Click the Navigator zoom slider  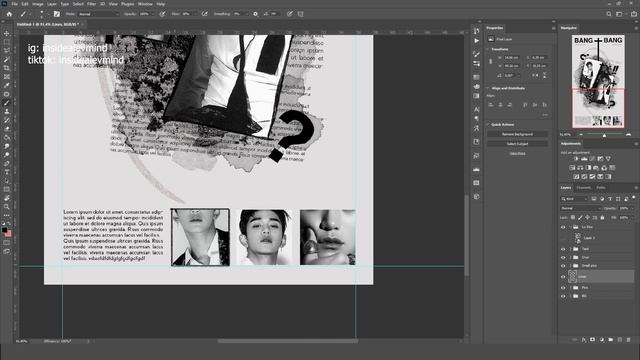pos(604,134)
